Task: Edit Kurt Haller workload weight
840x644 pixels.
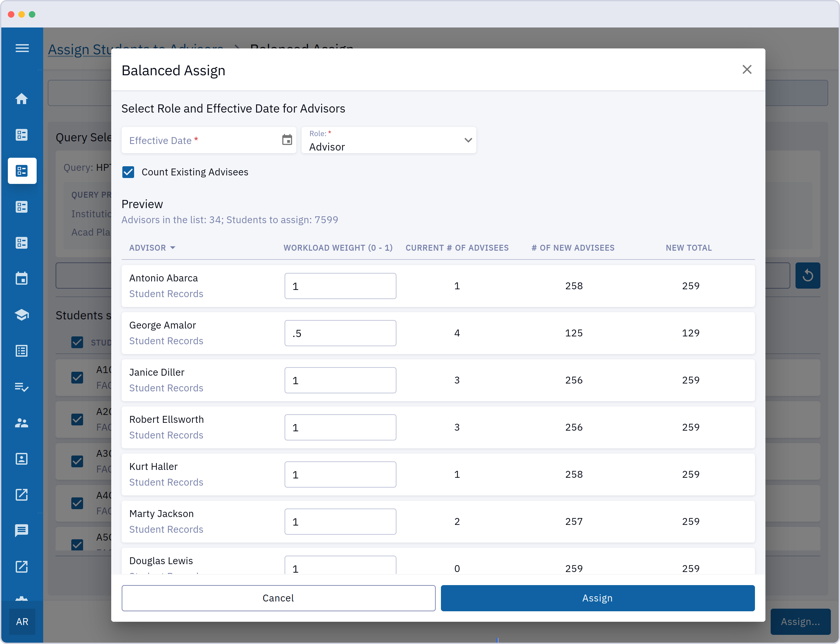Action: [x=340, y=474]
